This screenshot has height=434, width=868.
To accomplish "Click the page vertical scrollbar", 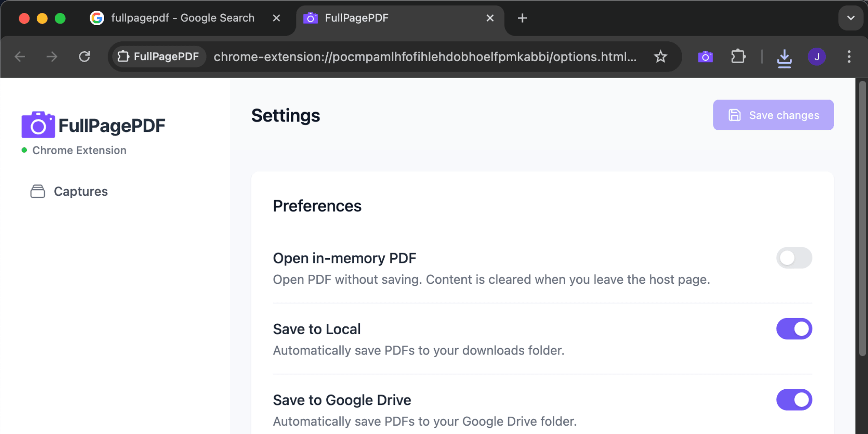I will 862,218.
